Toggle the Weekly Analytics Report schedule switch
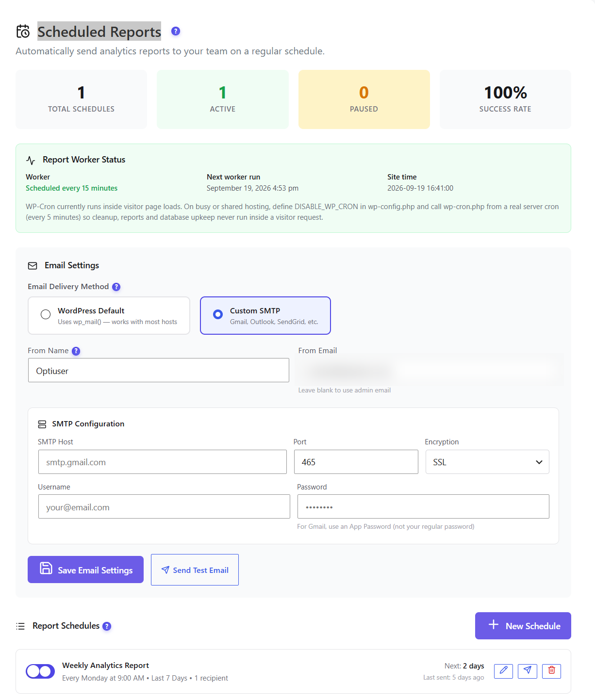 [x=40, y=671]
